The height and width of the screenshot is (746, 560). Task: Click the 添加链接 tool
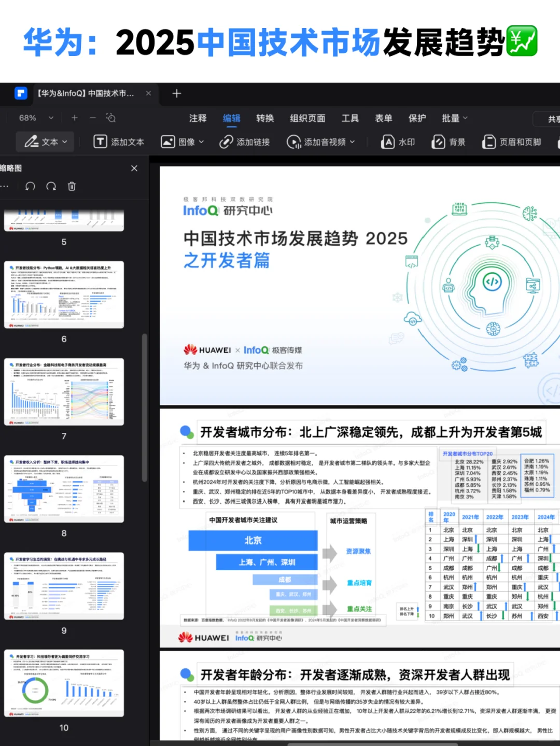pyautogui.click(x=245, y=142)
